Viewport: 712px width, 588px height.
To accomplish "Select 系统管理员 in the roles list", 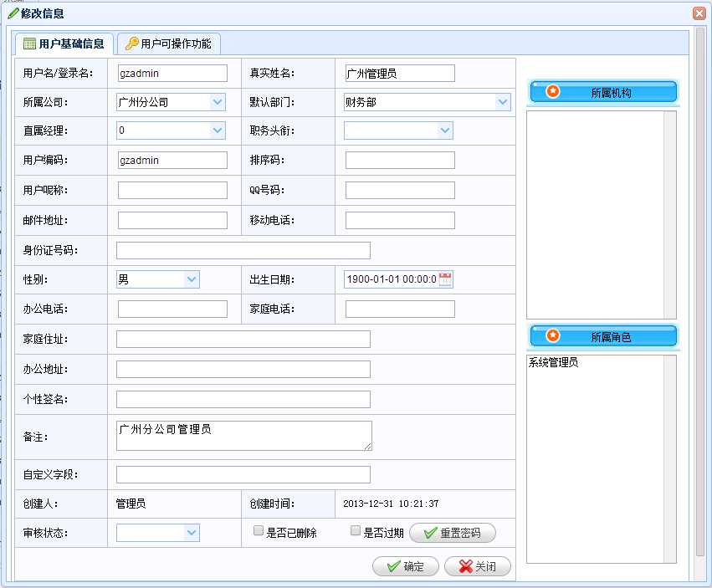I will click(x=553, y=362).
